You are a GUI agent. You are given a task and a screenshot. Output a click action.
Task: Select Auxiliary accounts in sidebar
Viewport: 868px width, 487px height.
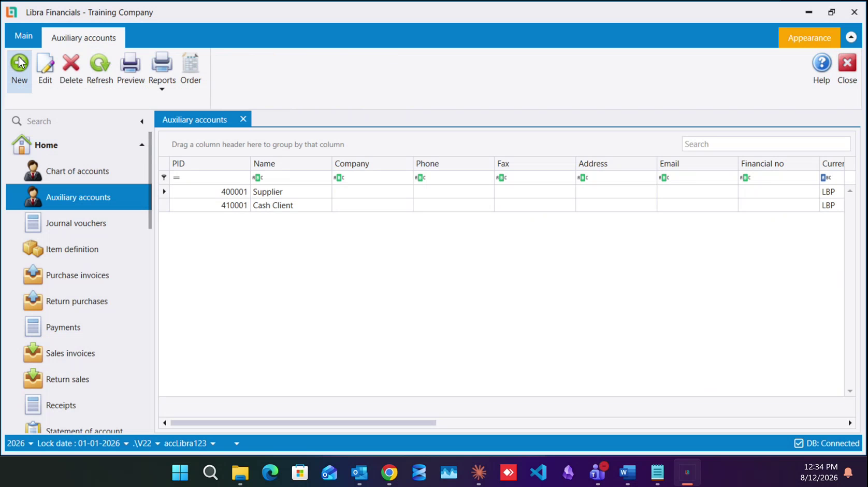(x=78, y=197)
